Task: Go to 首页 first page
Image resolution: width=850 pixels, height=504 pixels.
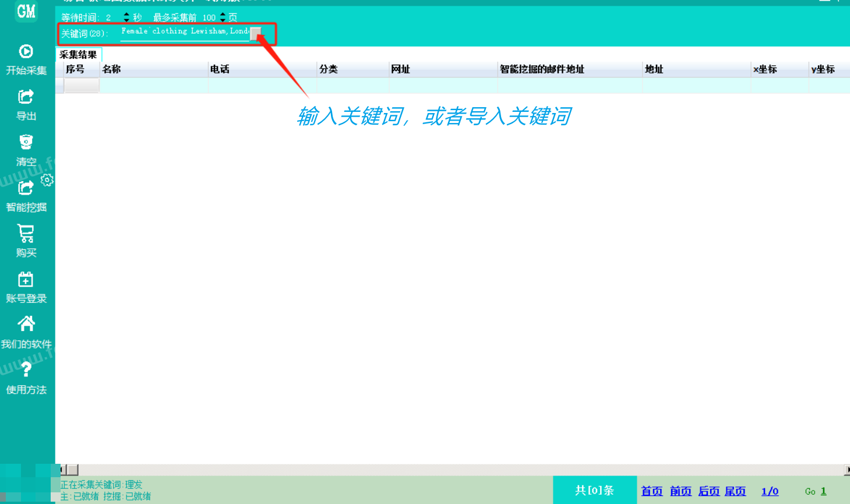Action: (652, 491)
